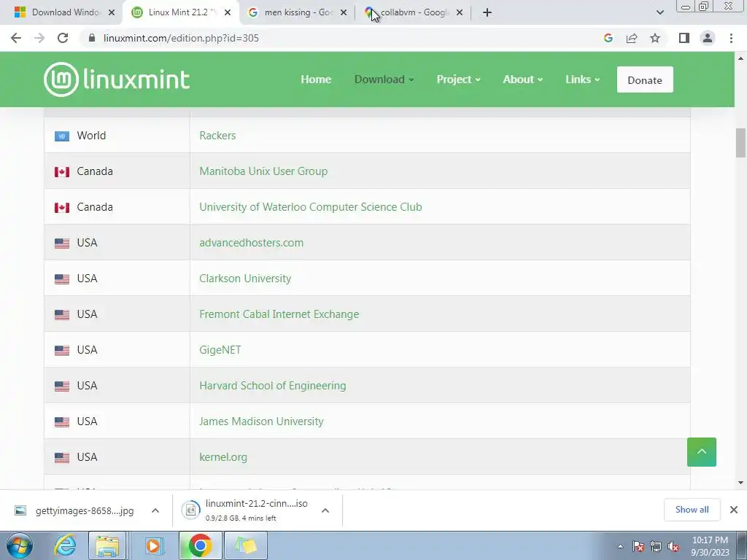
Task: Expand the About menu
Action: pyautogui.click(x=522, y=79)
